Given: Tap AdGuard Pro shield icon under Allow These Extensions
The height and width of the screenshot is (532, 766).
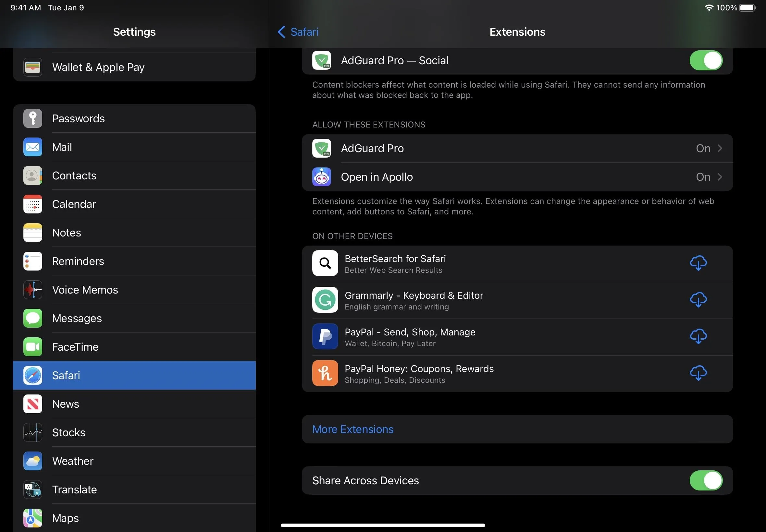Looking at the screenshot, I should 322,148.
